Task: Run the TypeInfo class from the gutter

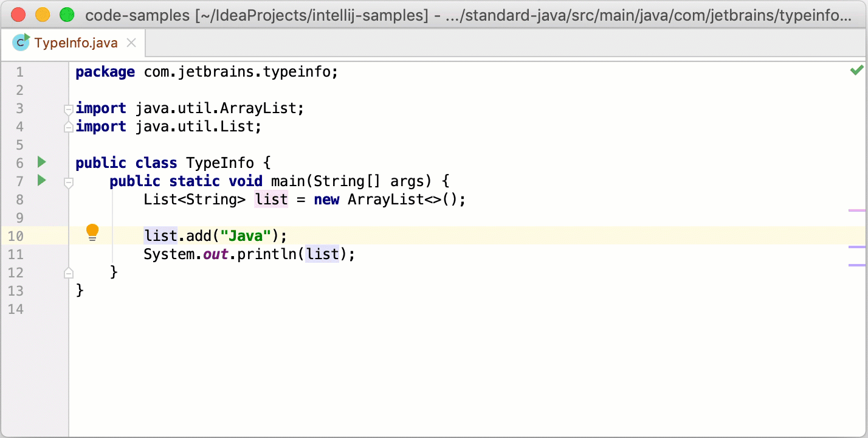Action: (40, 162)
